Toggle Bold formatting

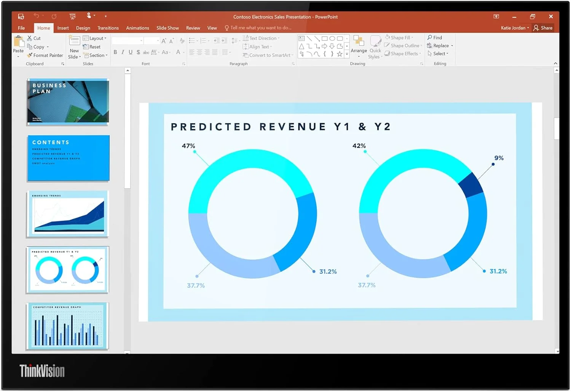pos(115,52)
